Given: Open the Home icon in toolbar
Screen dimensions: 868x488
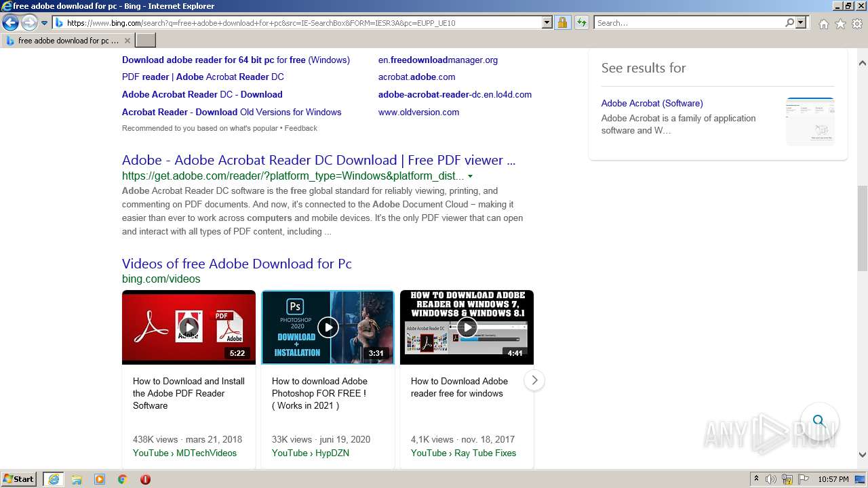Looking at the screenshot, I should [823, 24].
